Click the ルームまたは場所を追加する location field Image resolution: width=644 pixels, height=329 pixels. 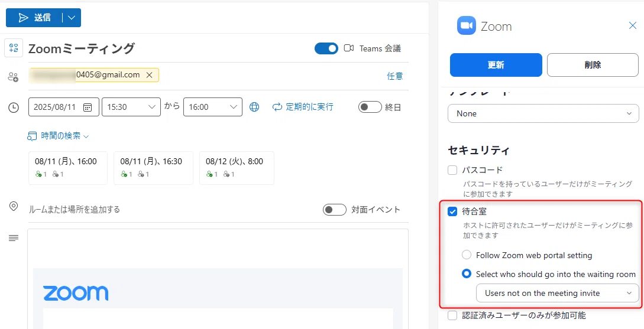[173, 210]
